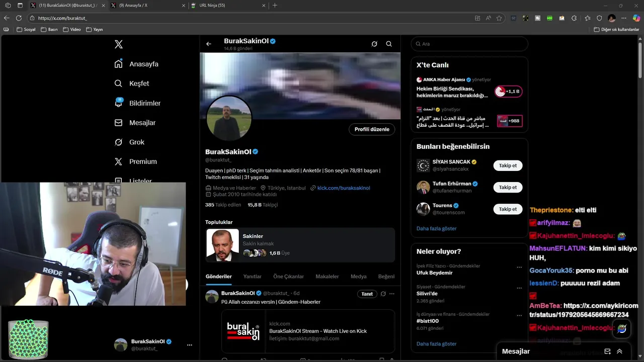Viewport: 644px width, 362px height.
Task: Click browser back arrow
Action: click(x=7, y=18)
